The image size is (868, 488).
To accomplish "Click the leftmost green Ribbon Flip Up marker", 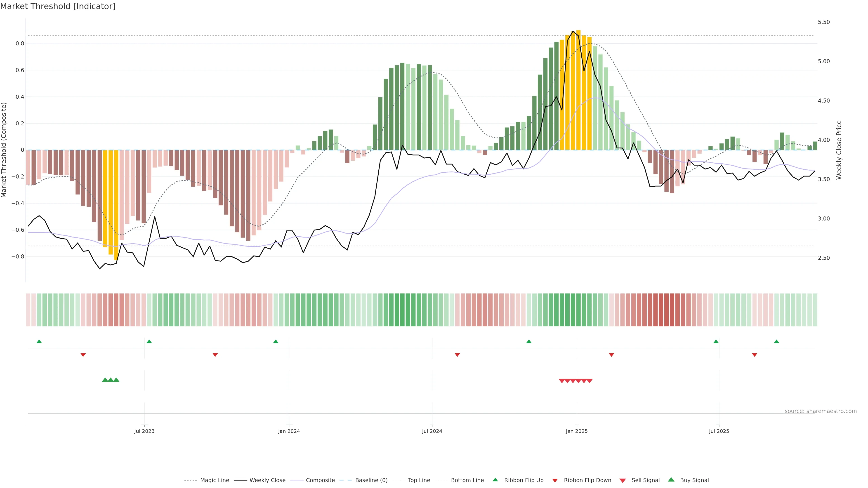I will [x=39, y=342].
